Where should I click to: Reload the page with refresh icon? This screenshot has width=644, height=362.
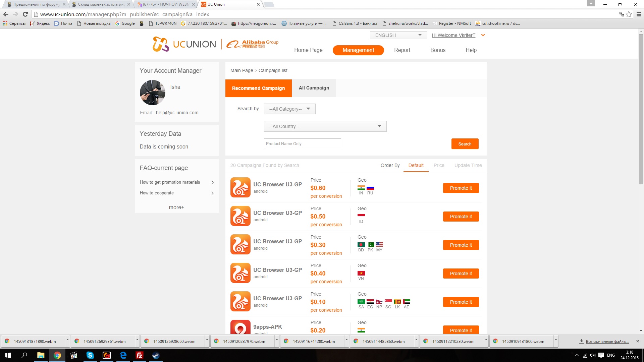pyautogui.click(x=25, y=14)
